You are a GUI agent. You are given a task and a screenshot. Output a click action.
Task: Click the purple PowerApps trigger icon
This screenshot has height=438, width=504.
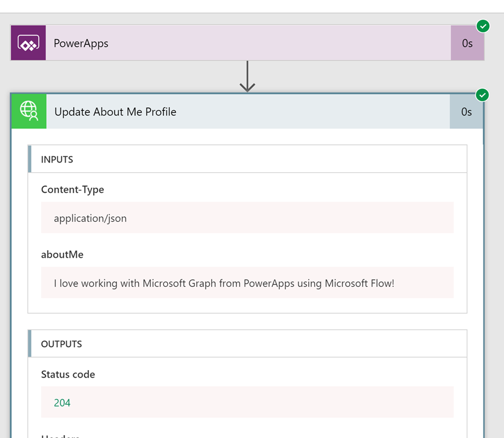29,43
